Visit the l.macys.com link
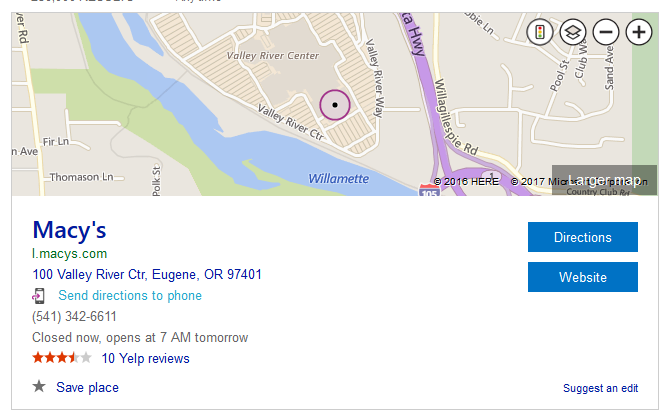The image size is (672, 420). (x=69, y=254)
